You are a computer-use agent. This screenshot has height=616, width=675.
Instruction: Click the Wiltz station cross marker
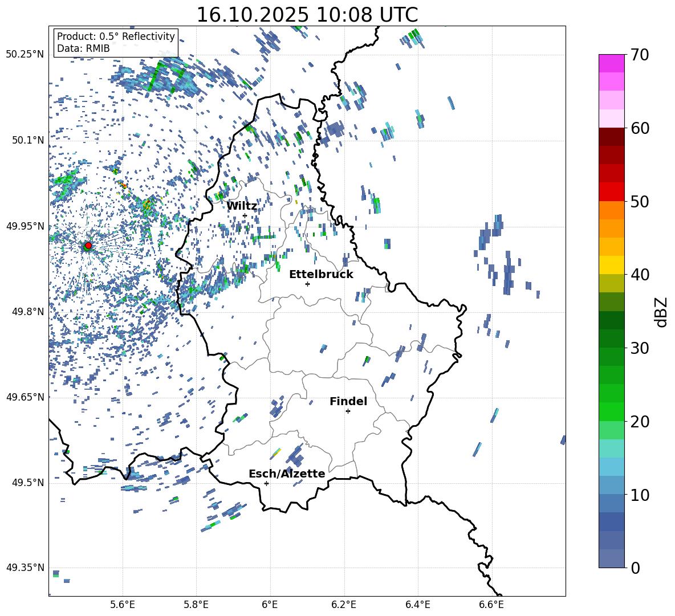pyautogui.click(x=245, y=215)
